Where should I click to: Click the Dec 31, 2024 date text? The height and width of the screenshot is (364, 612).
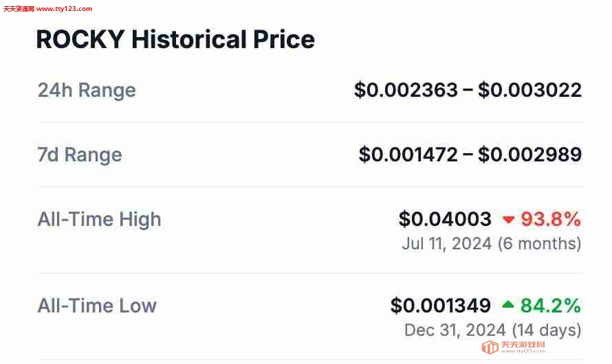pyautogui.click(x=455, y=330)
